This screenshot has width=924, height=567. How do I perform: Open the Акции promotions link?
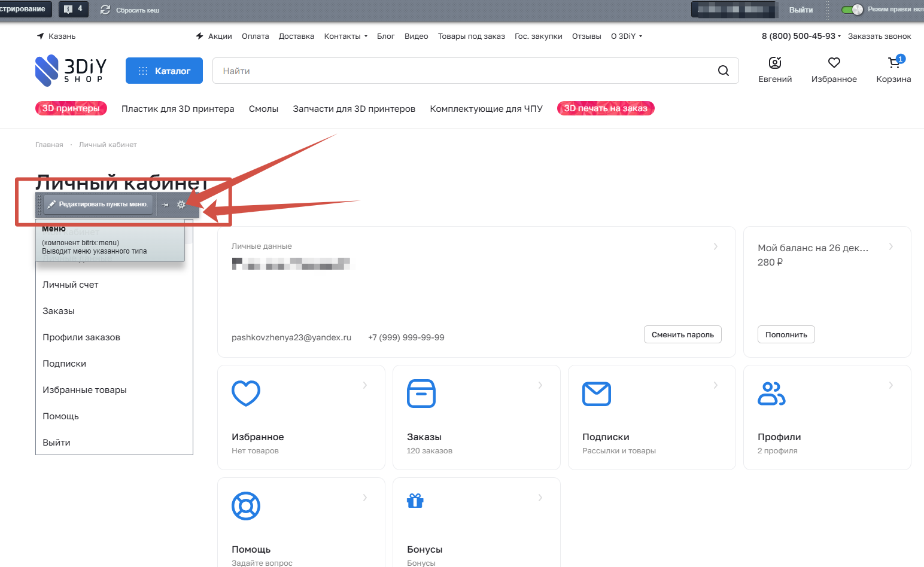coord(214,36)
